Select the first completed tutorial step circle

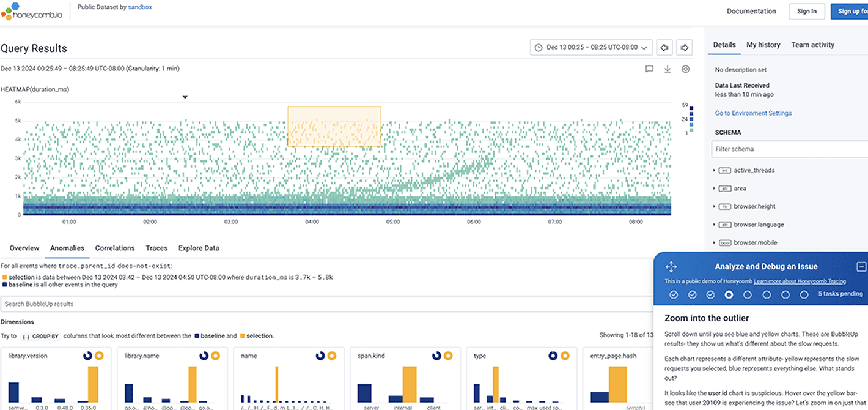tap(674, 294)
